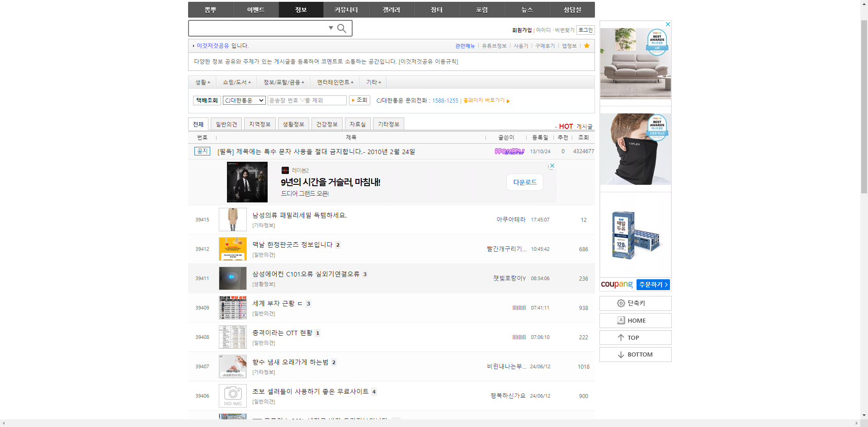Screen dimensions: 868x427
Task: Expand the 생활 category
Action: coord(202,82)
